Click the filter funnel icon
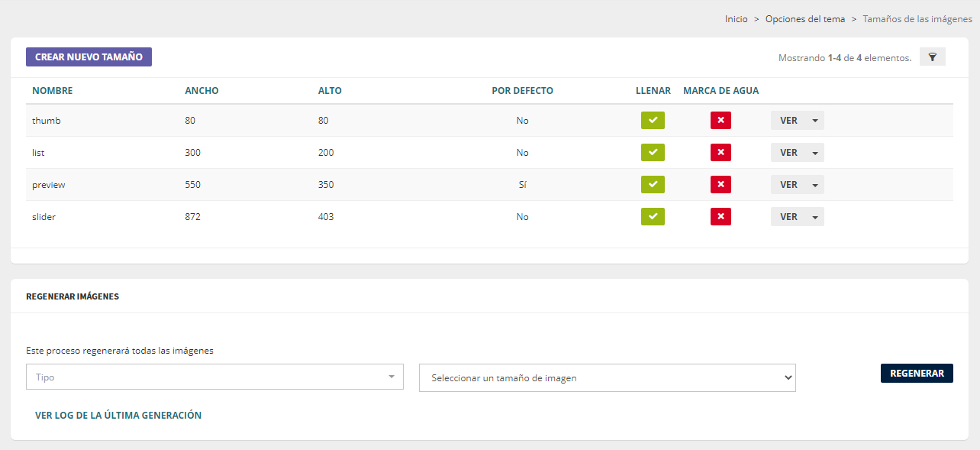The height and width of the screenshot is (450, 980). point(932,57)
